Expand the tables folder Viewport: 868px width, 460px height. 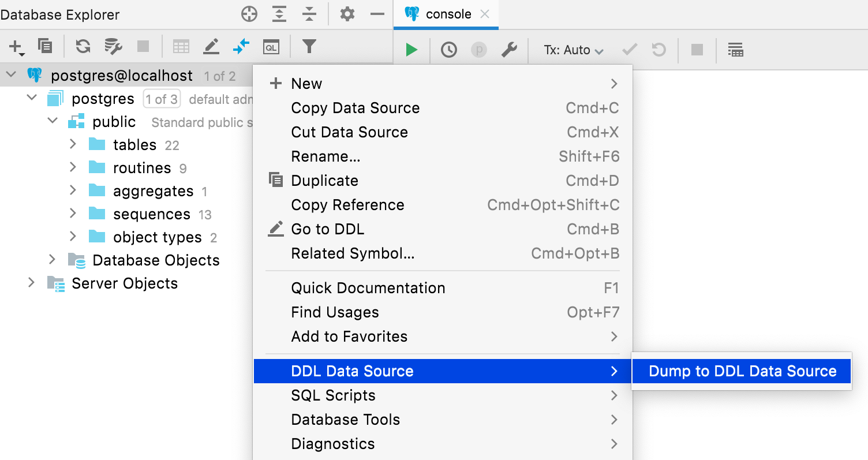(x=73, y=144)
